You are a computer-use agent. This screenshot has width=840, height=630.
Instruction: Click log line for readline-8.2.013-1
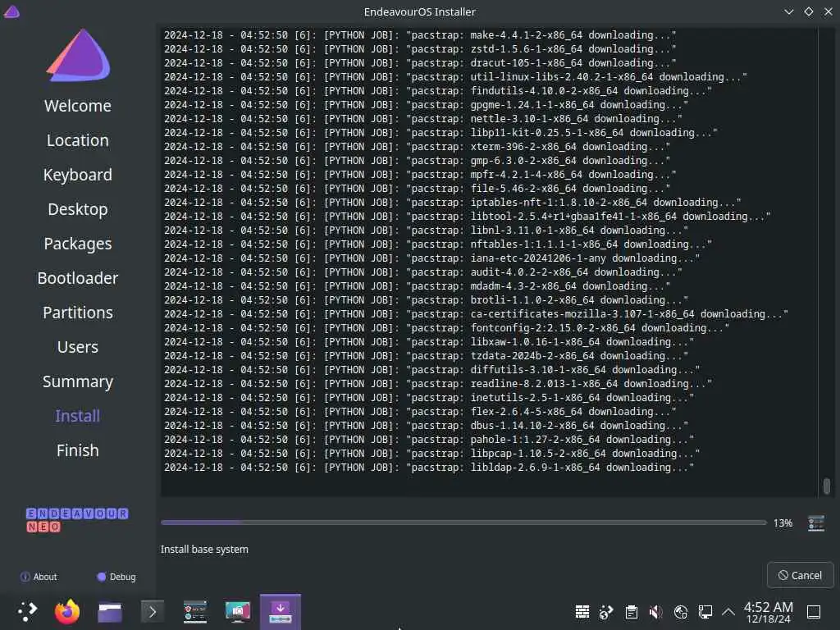click(x=438, y=383)
